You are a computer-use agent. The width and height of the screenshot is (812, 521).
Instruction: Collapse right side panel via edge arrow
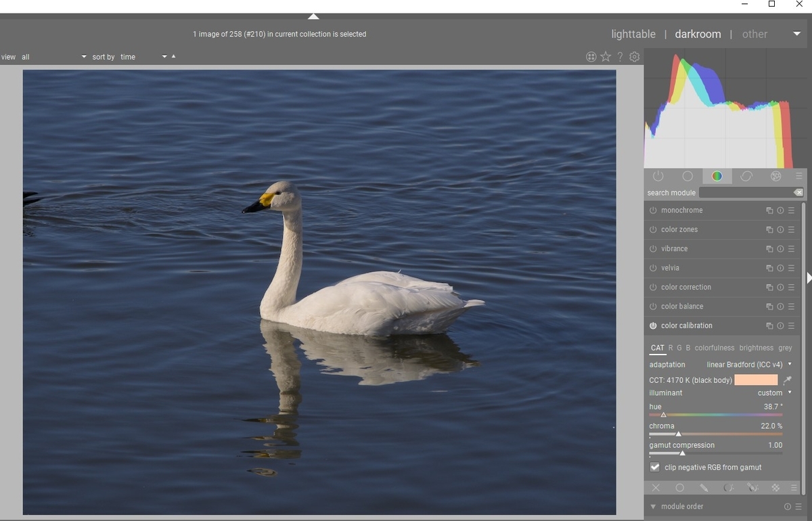coord(809,278)
